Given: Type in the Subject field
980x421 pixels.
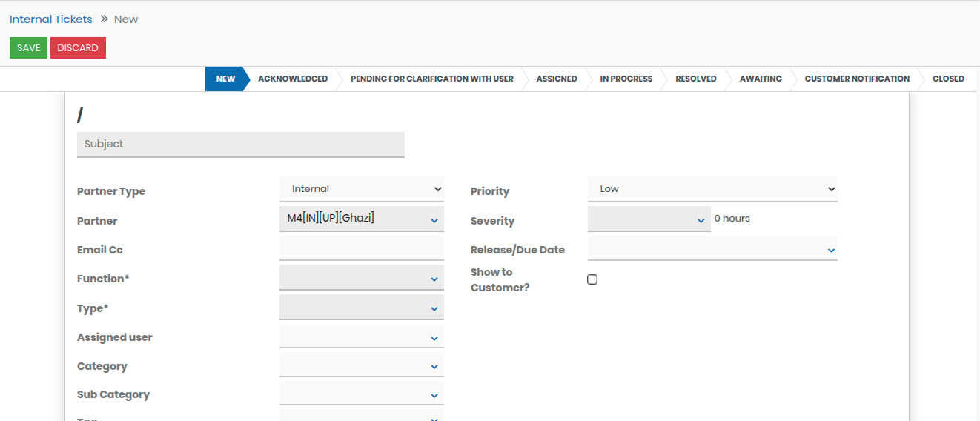Looking at the screenshot, I should pyautogui.click(x=240, y=145).
